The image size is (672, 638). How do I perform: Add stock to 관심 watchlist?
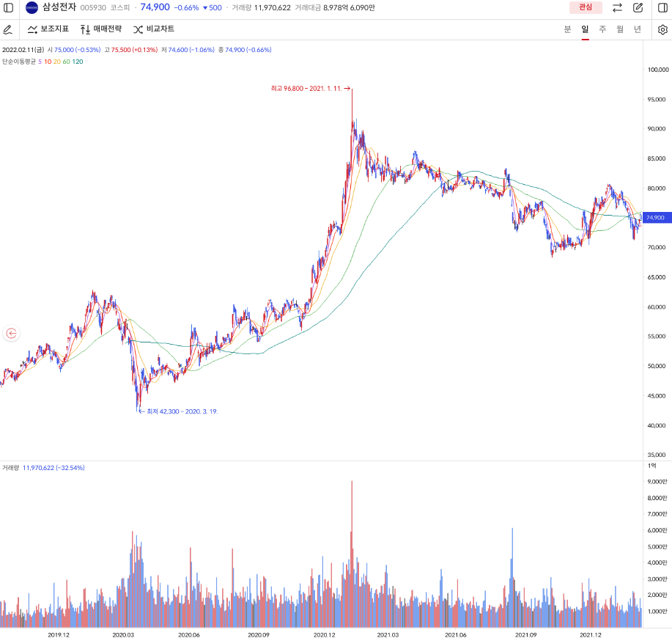(586, 7)
